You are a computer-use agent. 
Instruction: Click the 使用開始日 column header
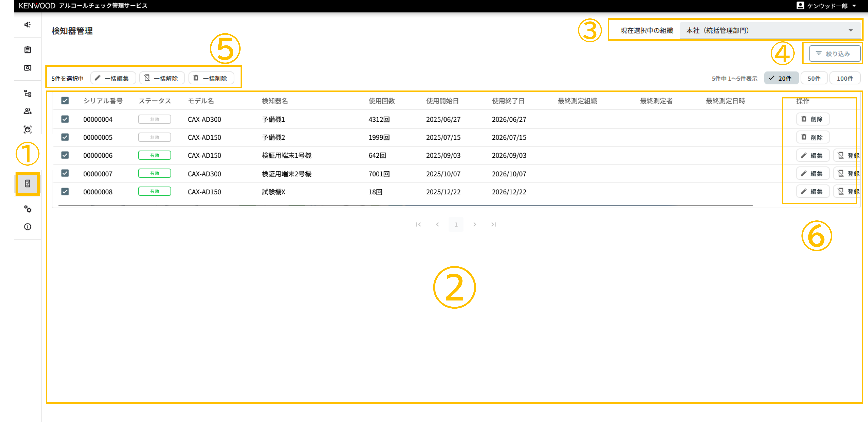tap(442, 101)
